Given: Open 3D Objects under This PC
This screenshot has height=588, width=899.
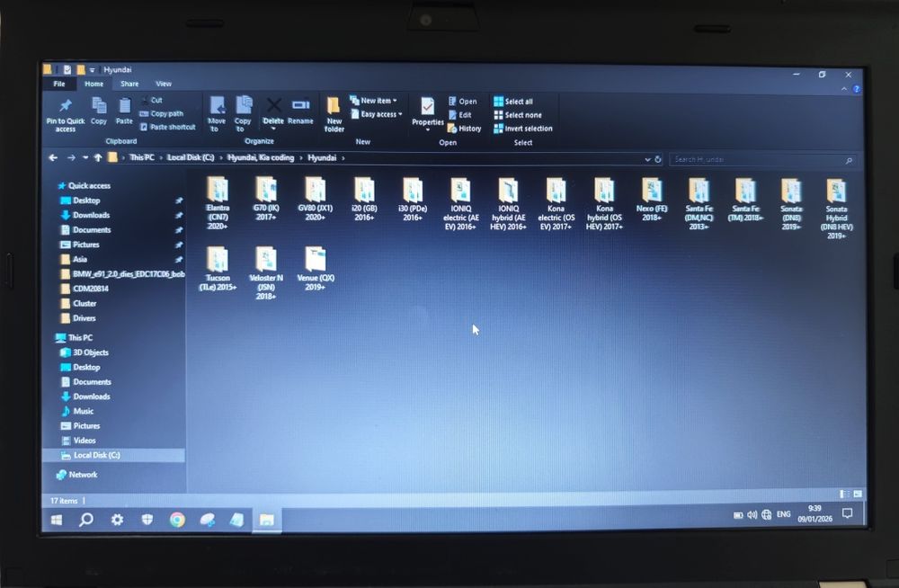Looking at the screenshot, I should pos(85,352).
